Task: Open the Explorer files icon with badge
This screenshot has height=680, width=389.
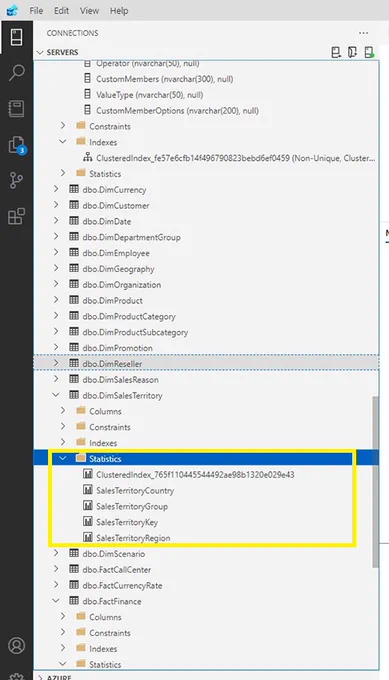Action: point(17,145)
